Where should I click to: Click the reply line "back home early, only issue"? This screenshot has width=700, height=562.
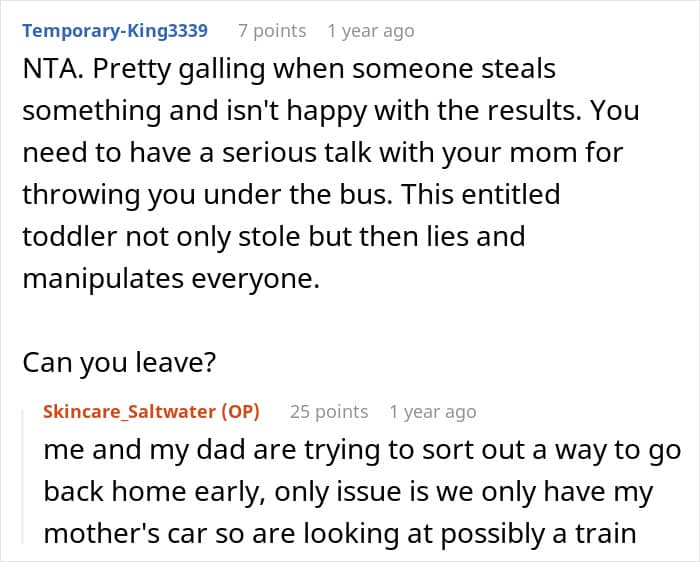pyautogui.click(x=348, y=492)
